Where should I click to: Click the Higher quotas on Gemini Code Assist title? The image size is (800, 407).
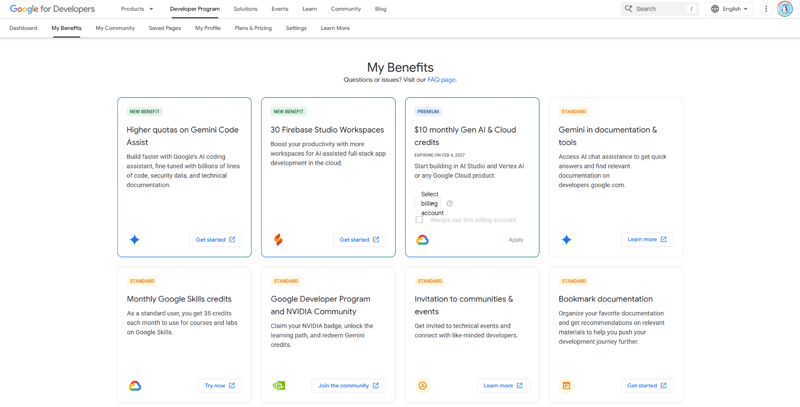[x=183, y=136]
